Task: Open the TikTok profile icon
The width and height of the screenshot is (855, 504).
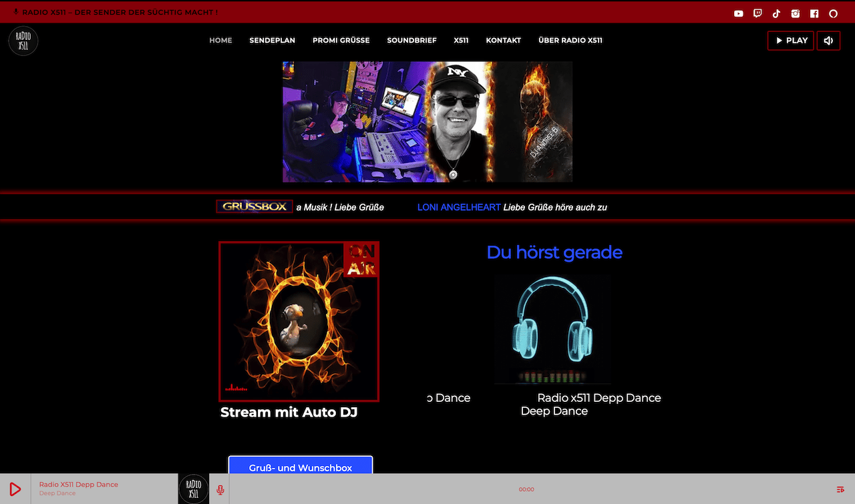Action: pyautogui.click(x=776, y=13)
